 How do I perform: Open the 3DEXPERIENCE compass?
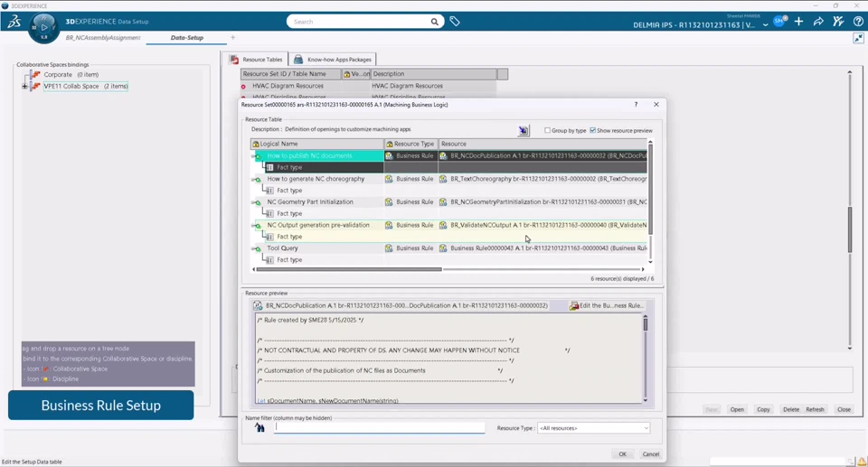[43, 27]
